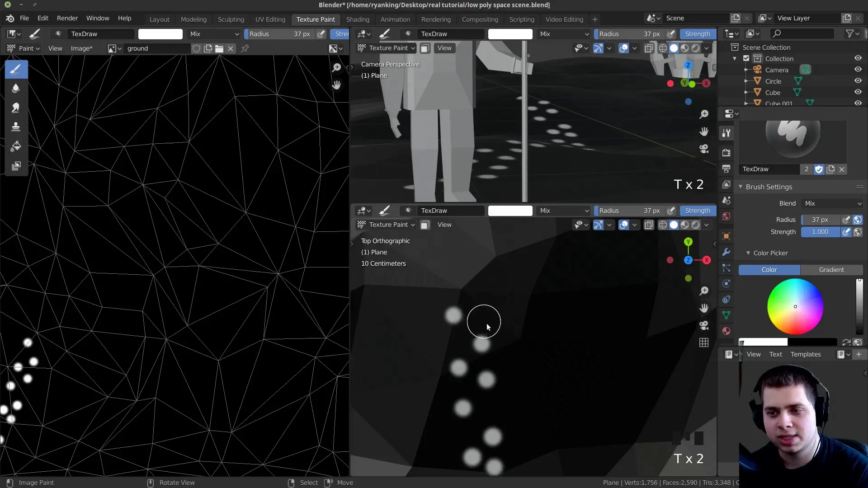The height and width of the screenshot is (488, 868).
Task: Open the Render menu
Action: click(67, 18)
